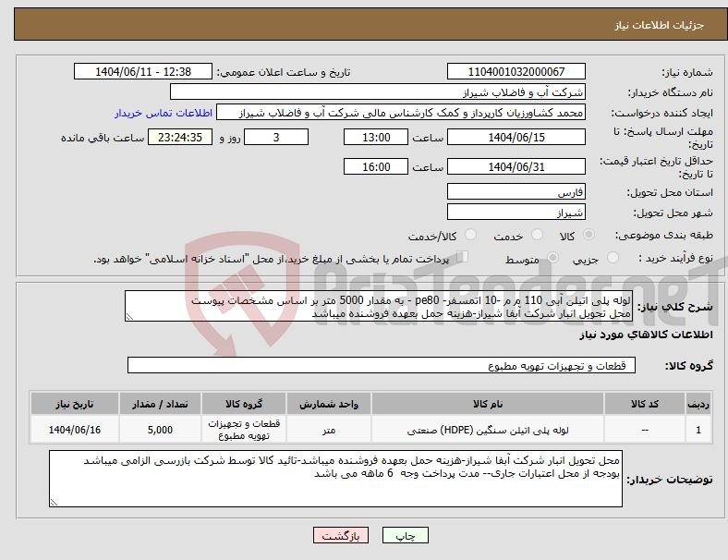
Task: Click the validity time field 16:00
Action: [376, 166]
